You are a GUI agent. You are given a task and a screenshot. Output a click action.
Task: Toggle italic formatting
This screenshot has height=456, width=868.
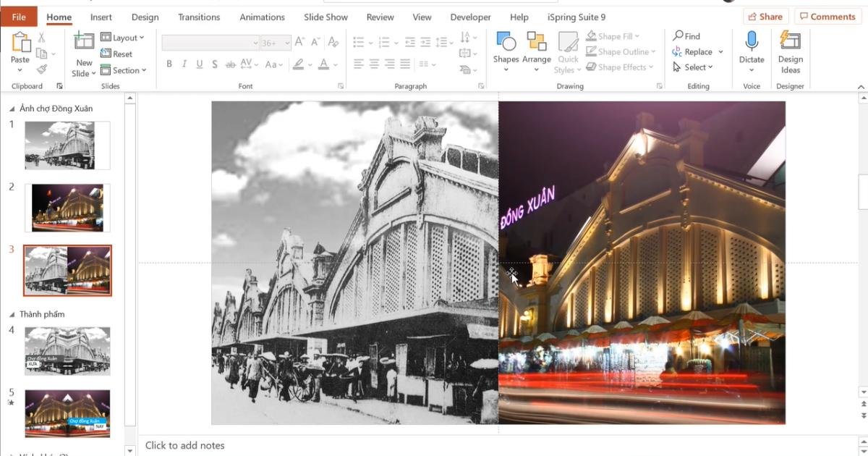(182, 64)
